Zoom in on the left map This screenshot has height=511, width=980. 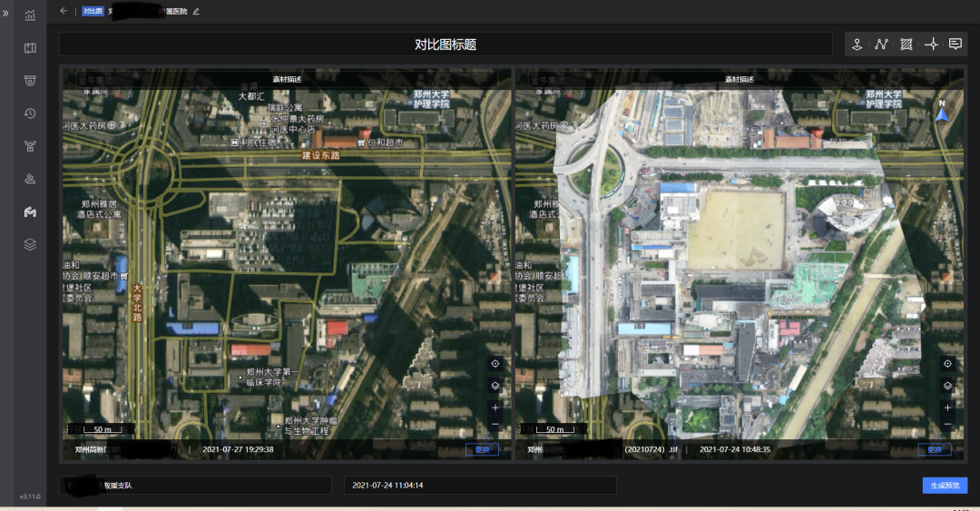click(x=495, y=408)
